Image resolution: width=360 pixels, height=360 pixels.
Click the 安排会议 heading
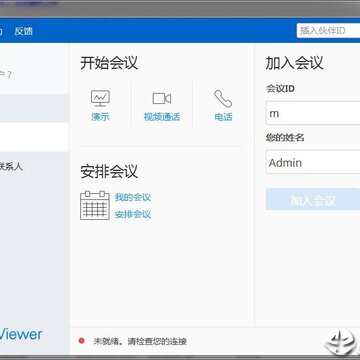click(x=109, y=171)
